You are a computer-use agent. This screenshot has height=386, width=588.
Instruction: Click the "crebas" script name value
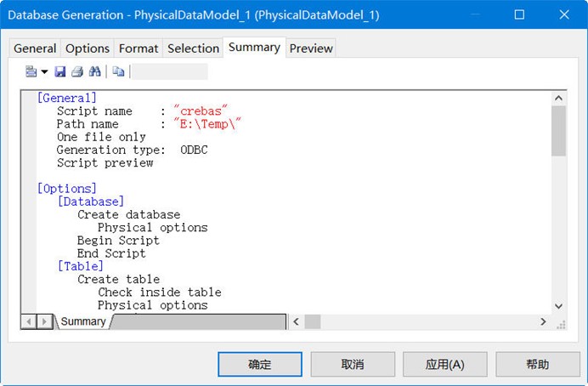point(200,111)
